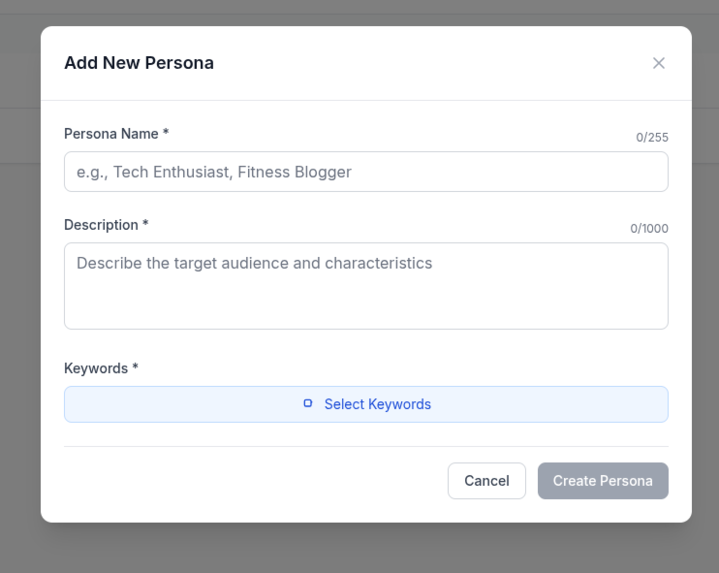
Task: Click the asterisk next to Persona Name
Action: pyautogui.click(x=166, y=134)
